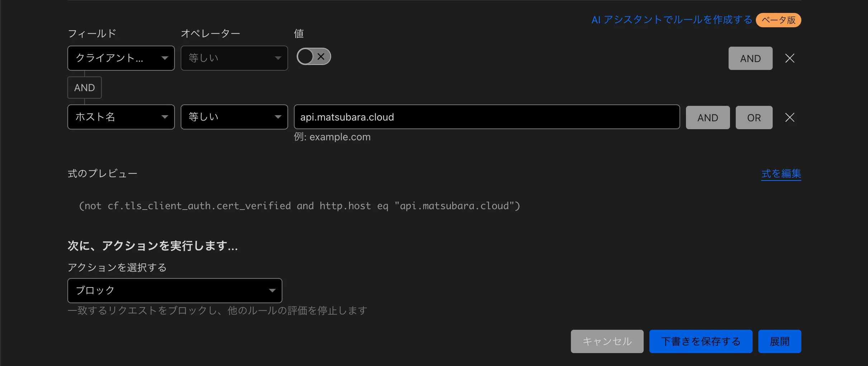Screen dimensions: 868x366
Task: Click the OR button next to hostname row
Action: [753, 117]
